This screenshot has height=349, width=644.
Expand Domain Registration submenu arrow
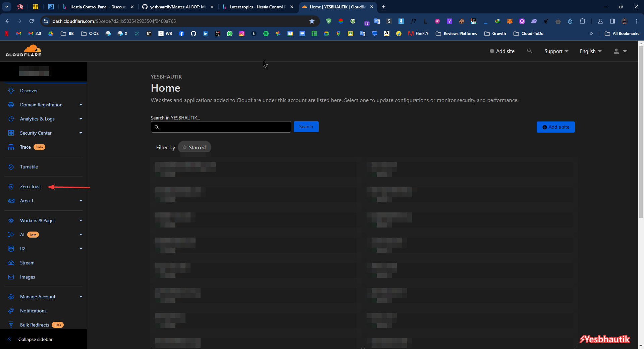point(81,105)
